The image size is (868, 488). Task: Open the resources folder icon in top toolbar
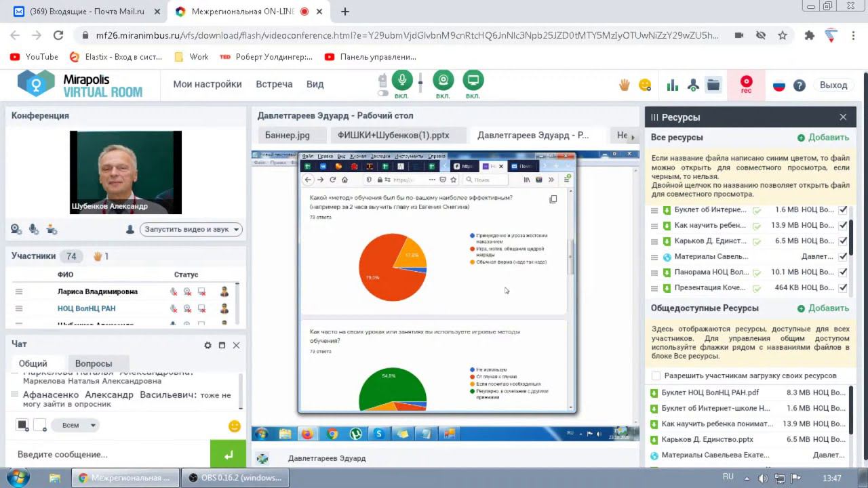coord(713,85)
